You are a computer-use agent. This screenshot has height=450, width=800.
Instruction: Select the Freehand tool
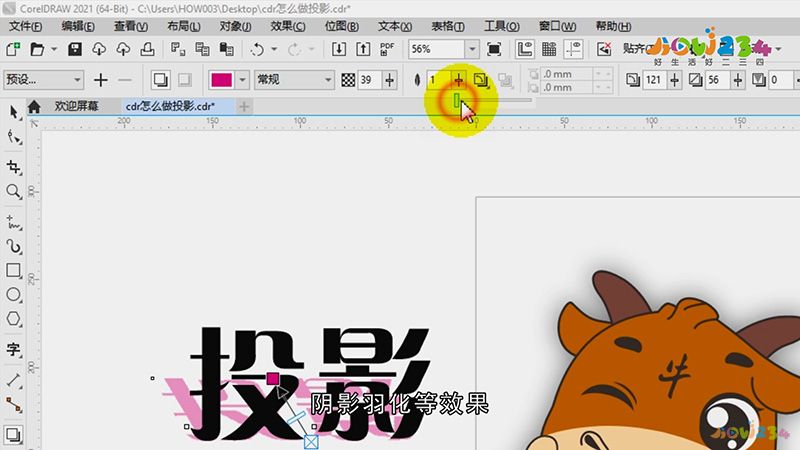point(13,222)
